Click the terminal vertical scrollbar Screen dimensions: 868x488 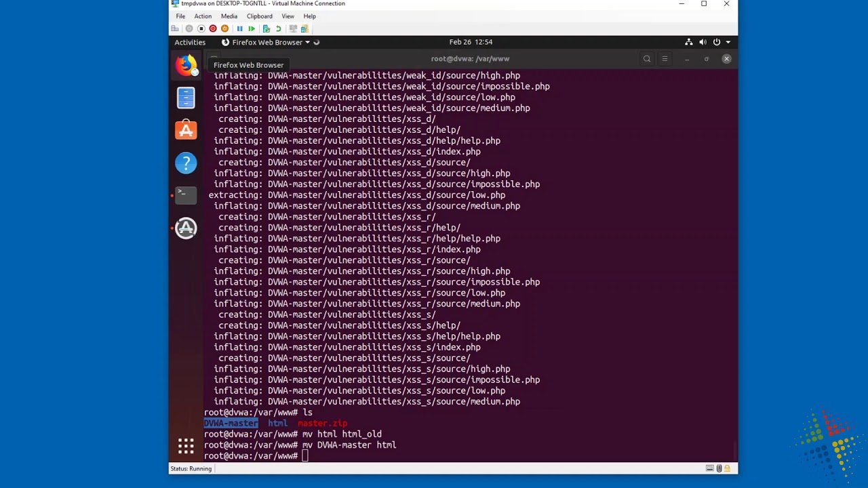(x=735, y=450)
